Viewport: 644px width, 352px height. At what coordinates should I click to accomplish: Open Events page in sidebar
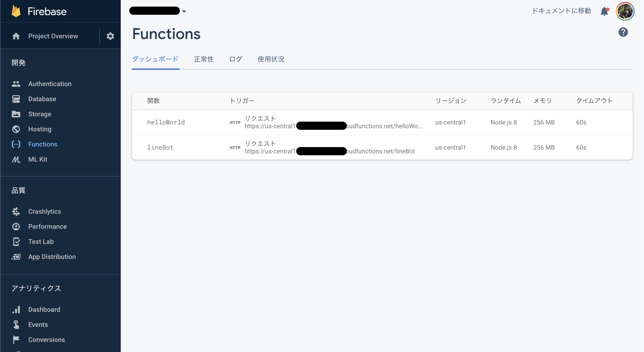pyautogui.click(x=38, y=325)
